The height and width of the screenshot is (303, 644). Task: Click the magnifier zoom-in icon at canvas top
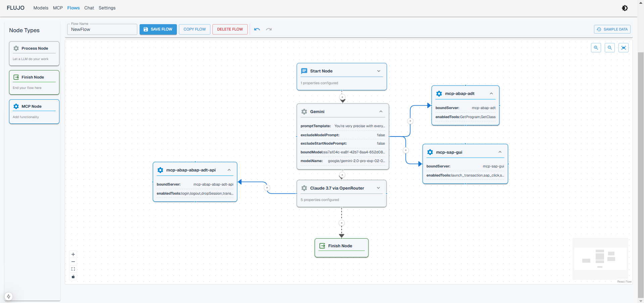tap(596, 48)
